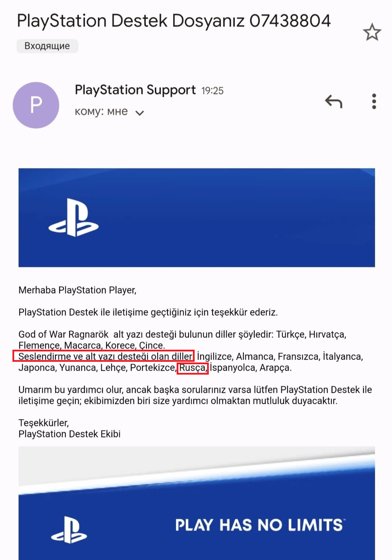Tap the PlayStation logo in top banner
Viewport: 392px width, 560px height.
pyautogui.click(x=73, y=218)
